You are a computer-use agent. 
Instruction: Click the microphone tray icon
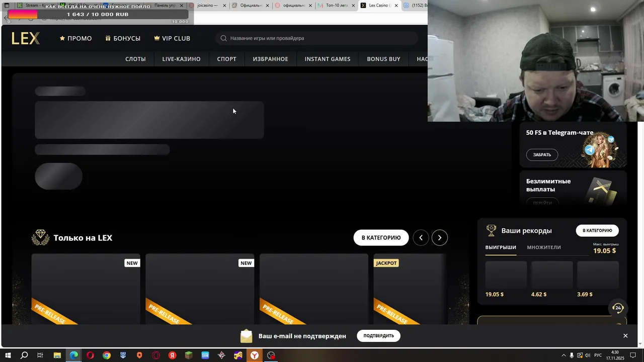click(x=572, y=355)
